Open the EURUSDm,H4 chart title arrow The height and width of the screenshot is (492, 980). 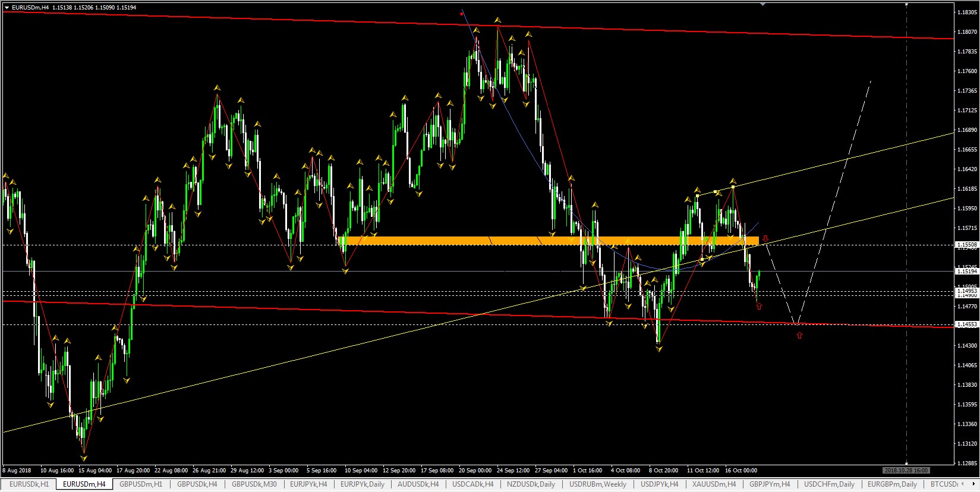pos(7,7)
